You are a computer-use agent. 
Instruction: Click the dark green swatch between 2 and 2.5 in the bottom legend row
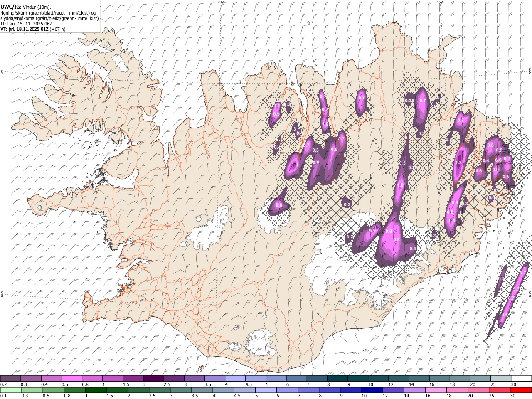(138, 390)
